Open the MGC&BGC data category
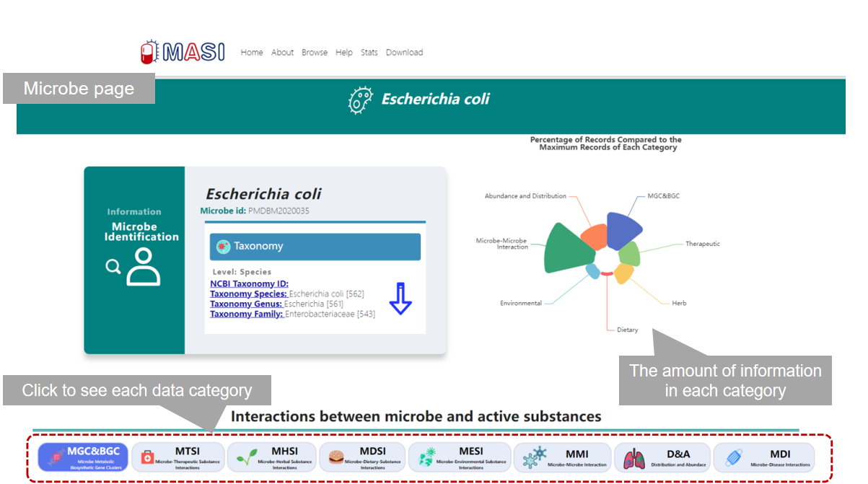This screenshot has width=868, height=484. pyautogui.click(x=83, y=457)
